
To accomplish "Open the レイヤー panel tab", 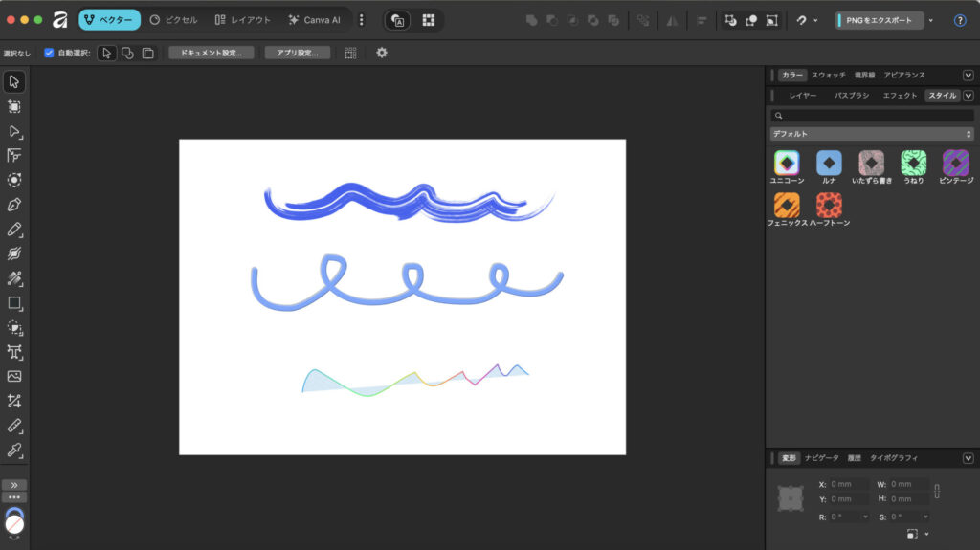I will [802, 96].
